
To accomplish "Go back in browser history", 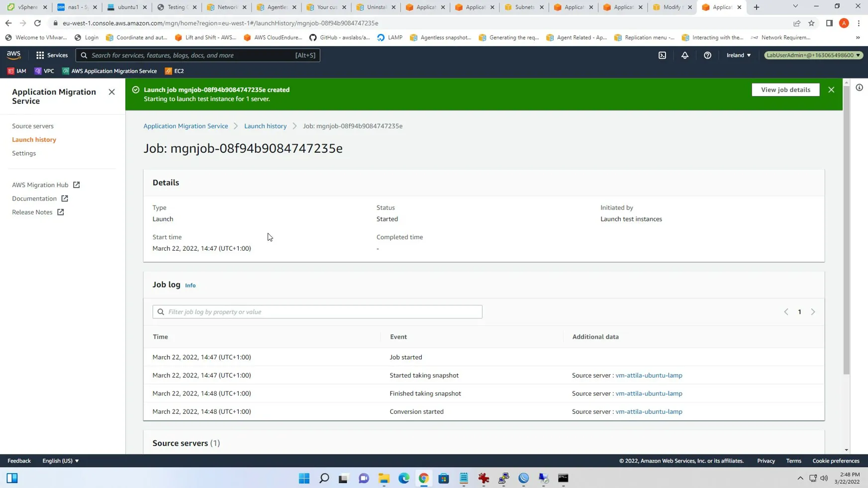I will [8, 23].
